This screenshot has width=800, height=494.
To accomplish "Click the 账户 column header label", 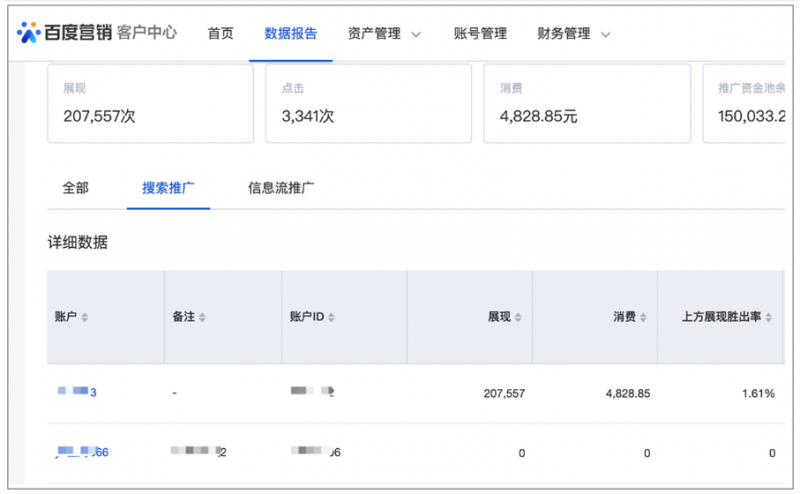I will click(66, 317).
